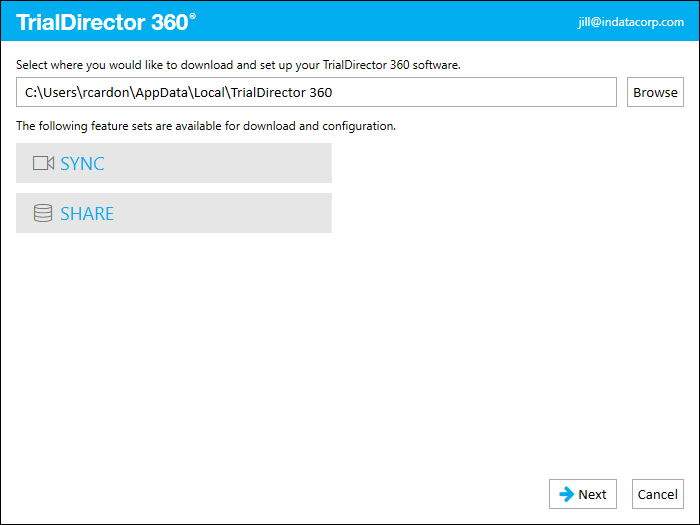Click the SHARE database stack icon
The height and width of the screenshot is (525, 700).
pos(43,213)
